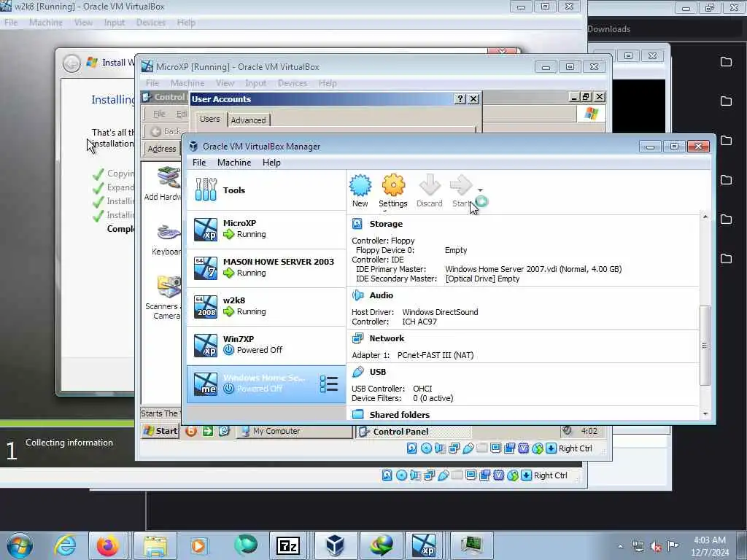747x560 pixels.
Task: Click PCnet-FAST III (NAT) adapter text
Action: point(436,355)
